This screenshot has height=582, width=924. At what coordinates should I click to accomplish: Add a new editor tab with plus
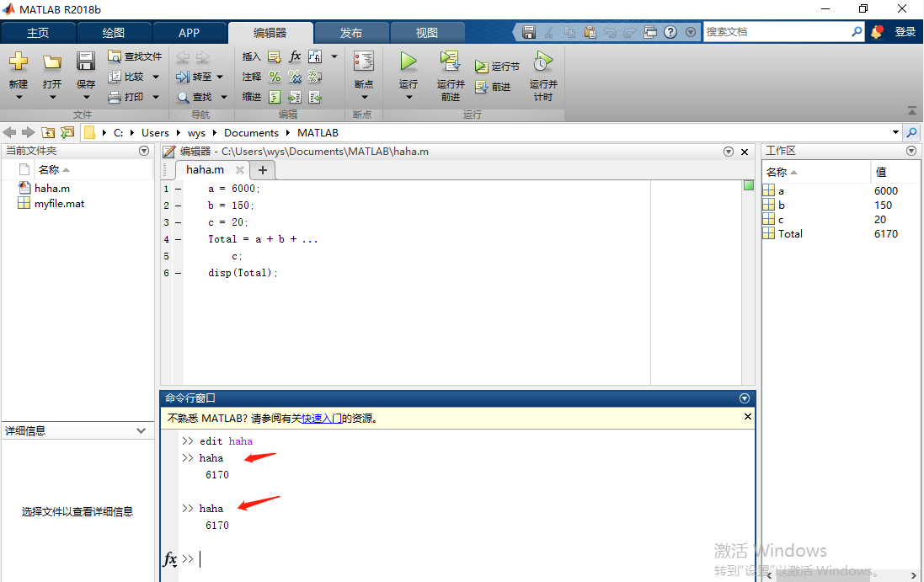coord(263,170)
